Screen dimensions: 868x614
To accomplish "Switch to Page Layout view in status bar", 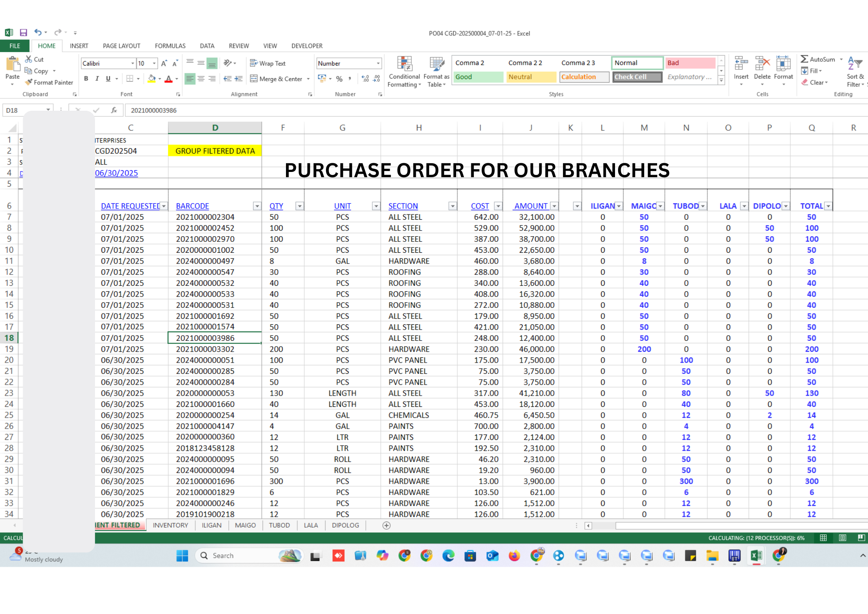I will click(842, 538).
